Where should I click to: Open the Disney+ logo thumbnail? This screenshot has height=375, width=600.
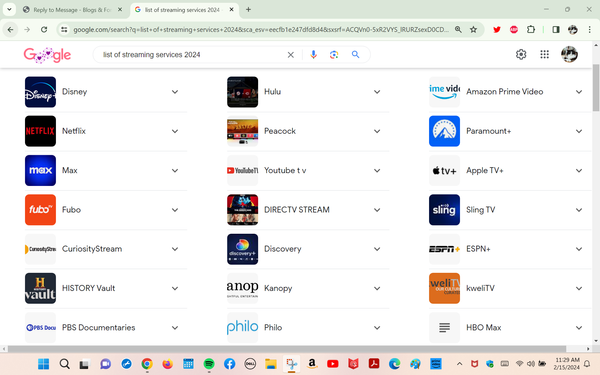pos(40,92)
